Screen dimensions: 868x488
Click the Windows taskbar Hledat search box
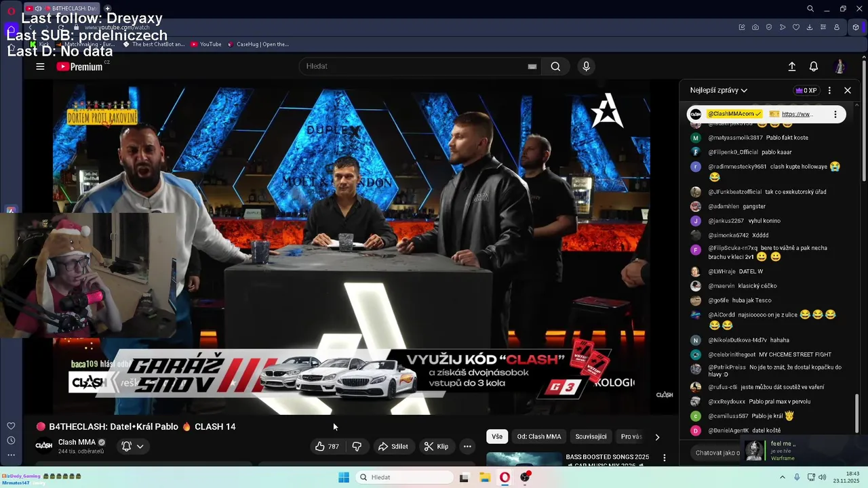404,477
